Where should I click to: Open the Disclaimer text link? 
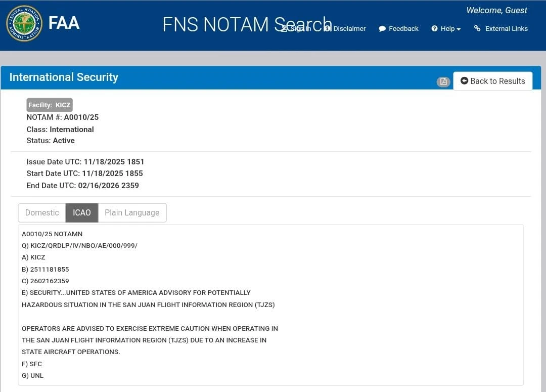(349, 29)
